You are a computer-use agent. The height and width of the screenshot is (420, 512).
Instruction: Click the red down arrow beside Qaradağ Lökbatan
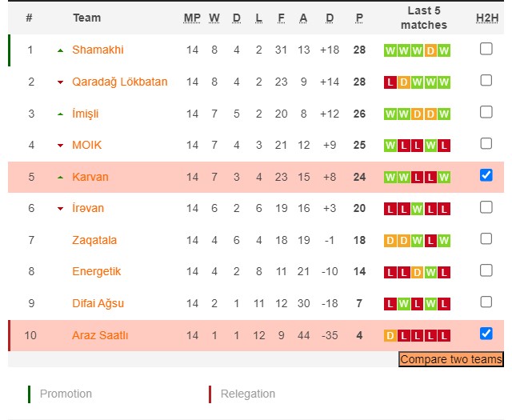[60, 82]
